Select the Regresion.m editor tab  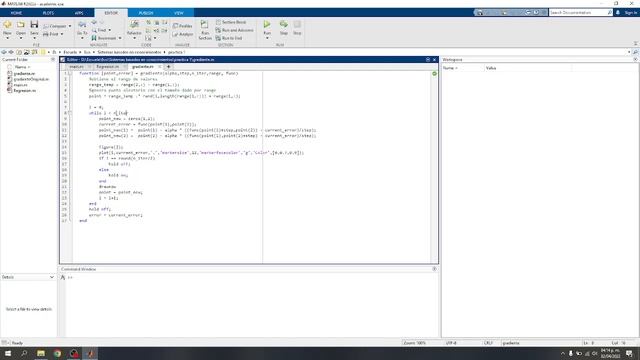click(108, 67)
